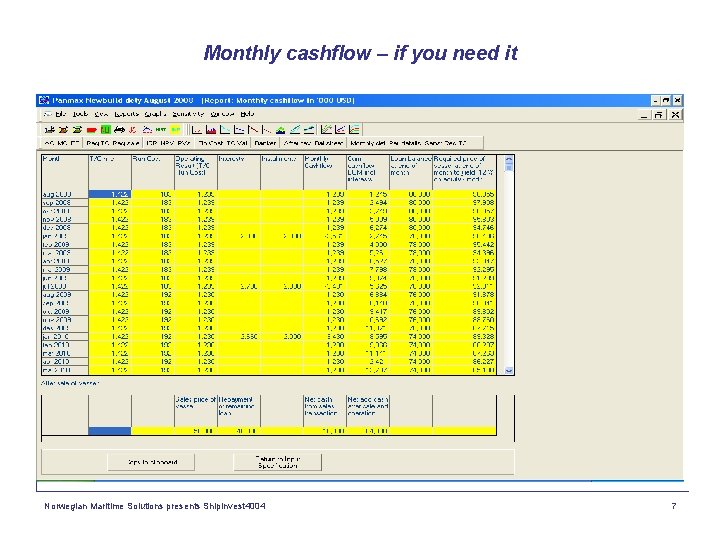Open the Graphs menu
Image resolution: width=720 pixels, height=540 pixels.
coord(155,114)
